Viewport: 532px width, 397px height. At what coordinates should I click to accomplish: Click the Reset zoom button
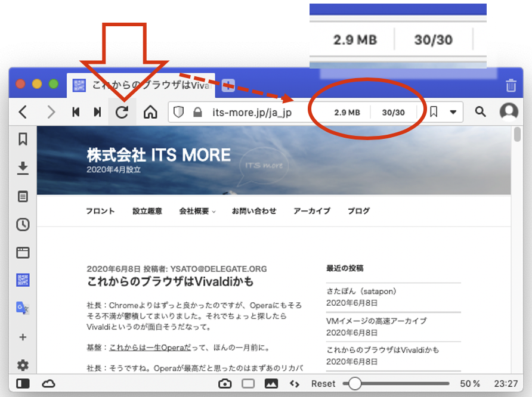click(323, 383)
